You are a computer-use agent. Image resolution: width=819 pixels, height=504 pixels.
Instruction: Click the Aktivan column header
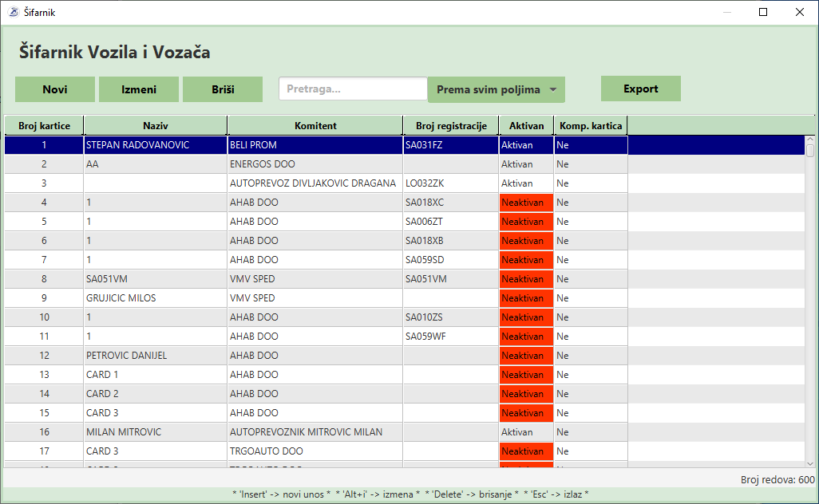point(526,126)
